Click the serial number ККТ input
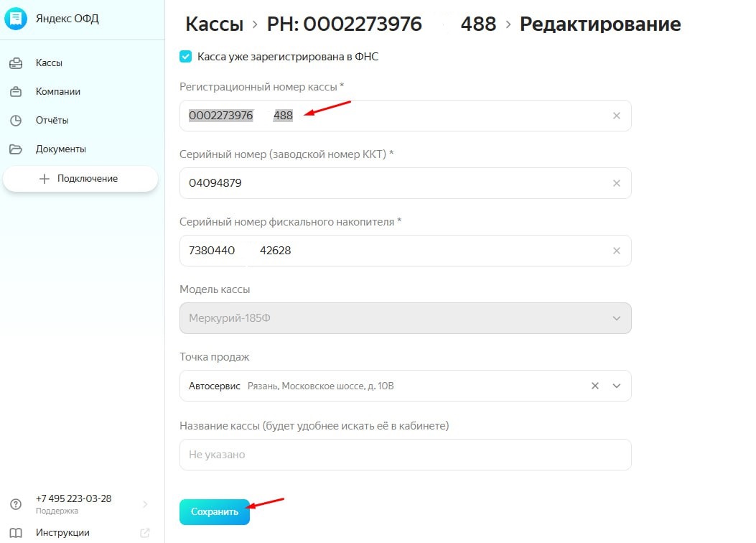This screenshot has height=543, width=756. coord(388,183)
